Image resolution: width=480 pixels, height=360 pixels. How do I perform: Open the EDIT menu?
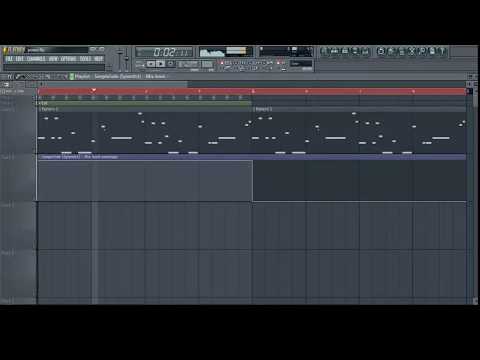20,59
